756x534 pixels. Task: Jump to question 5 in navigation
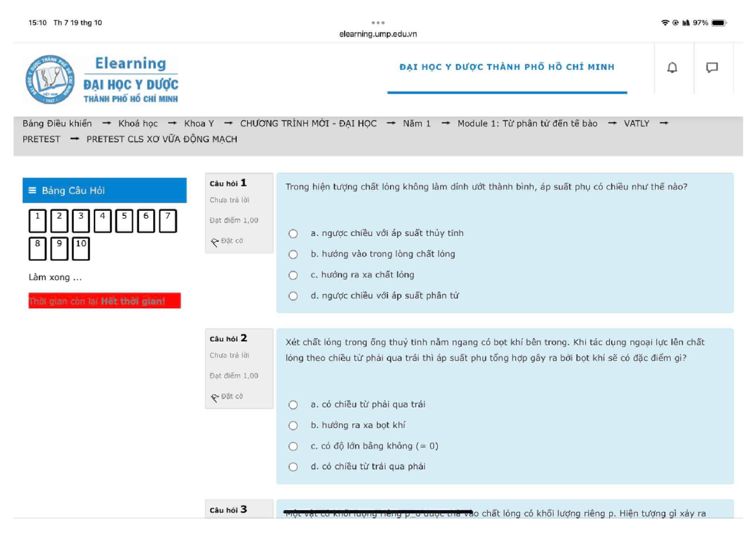(x=124, y=222)
